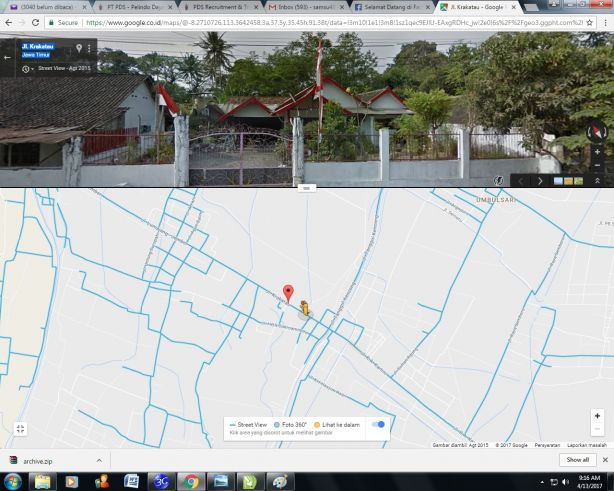614x491 pixels.
Task: Open the location pin icon beside Jl. Krakatau
Action: tap(78, 48)
